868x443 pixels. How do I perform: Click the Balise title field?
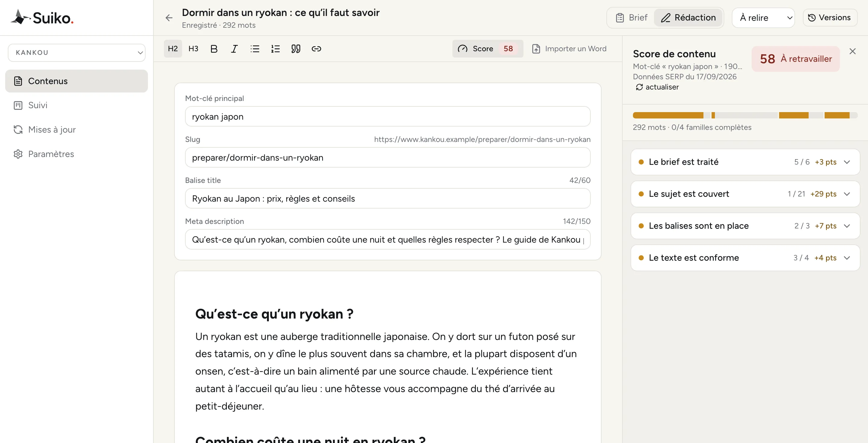pos(388,198)
